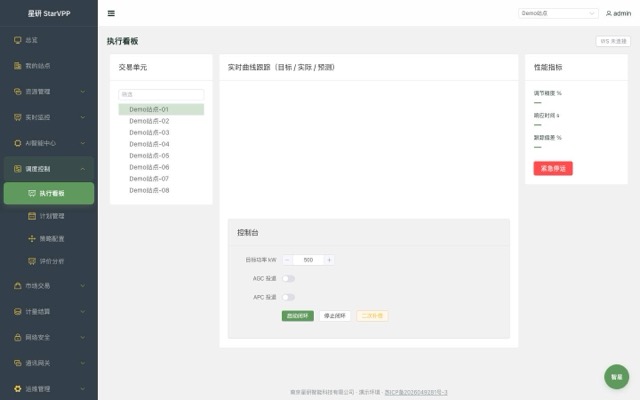Screen dimensions: 640x400
Task: Click the 市场交易 bag icon
Action: pyautogui.click(x=18, y=286)
